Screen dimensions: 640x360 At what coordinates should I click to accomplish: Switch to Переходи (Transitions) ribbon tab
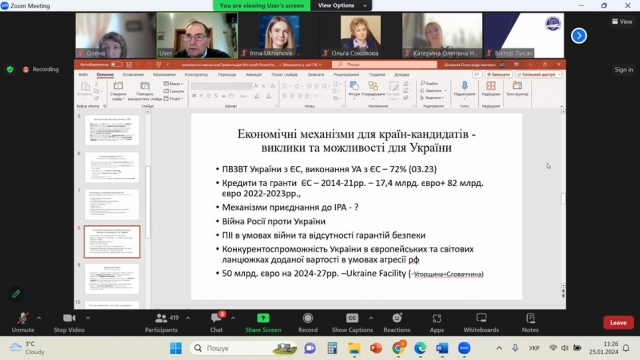pyautogui.click(x=227, y=75)
